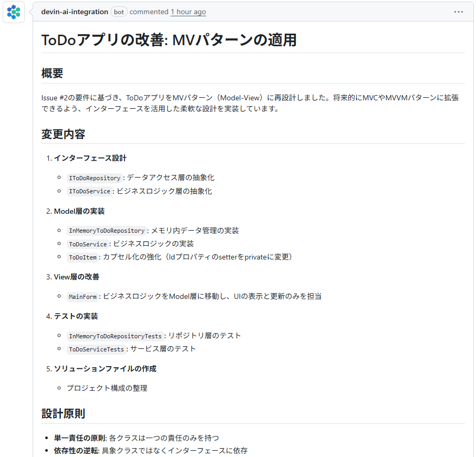Click the 'ToDoServiceTests' code label
The image size is (476, 457).
pos(97,349)
